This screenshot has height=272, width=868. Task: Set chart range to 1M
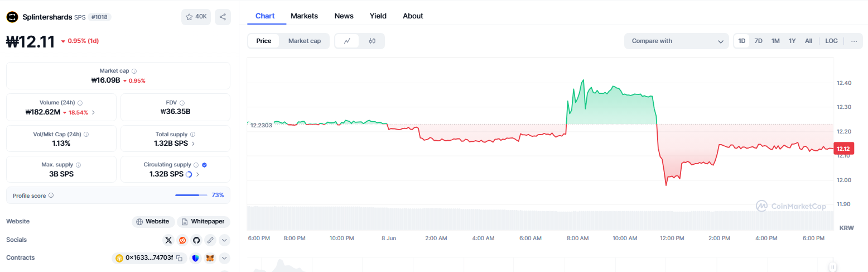775,41
